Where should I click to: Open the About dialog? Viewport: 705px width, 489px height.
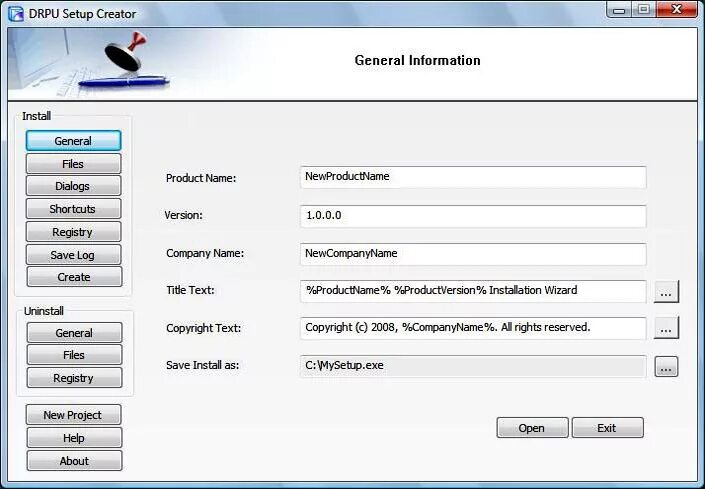click(x=74, y=461)
